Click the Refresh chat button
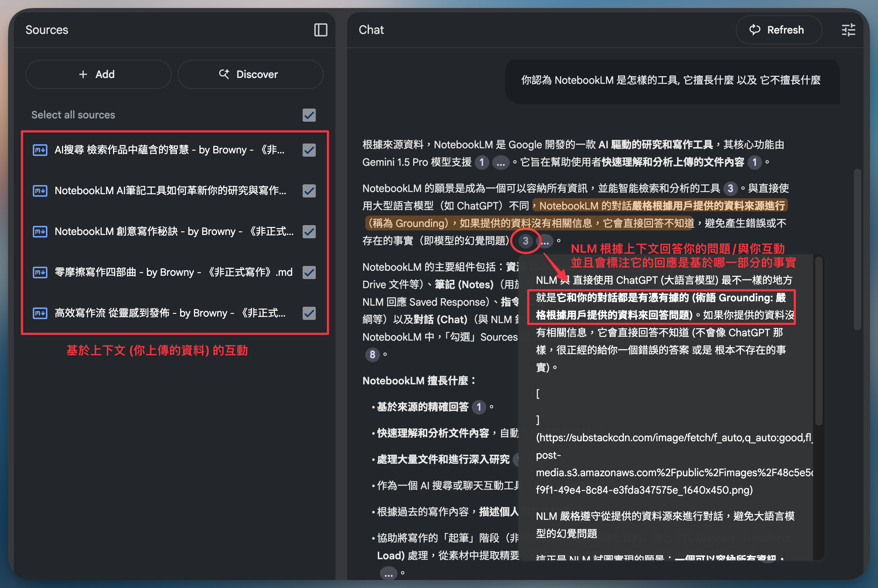Image resolution: width=878 pixels, height=588 pixels. [778, 30]
